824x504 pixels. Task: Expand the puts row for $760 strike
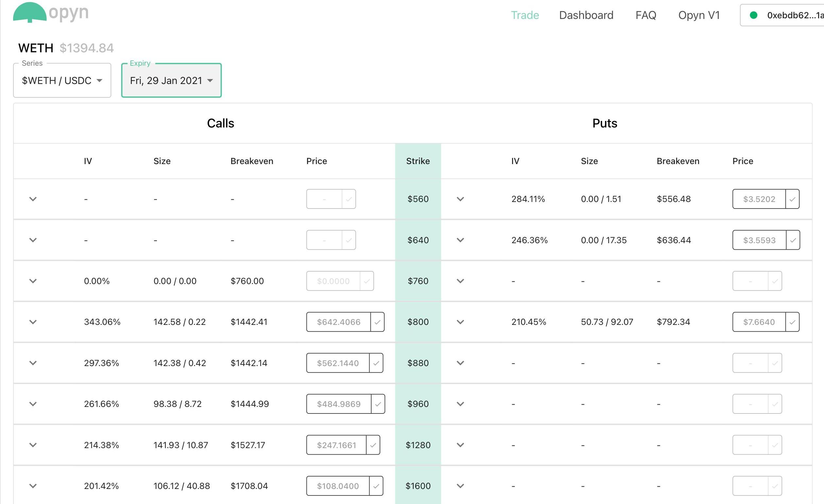point(460,281)
